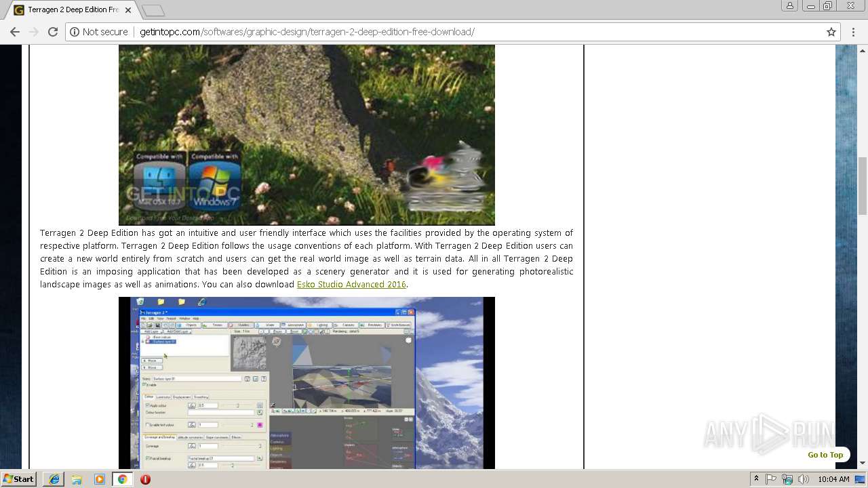
Task: Open the Terragen rock landscape image
Action: pos(307,135)
